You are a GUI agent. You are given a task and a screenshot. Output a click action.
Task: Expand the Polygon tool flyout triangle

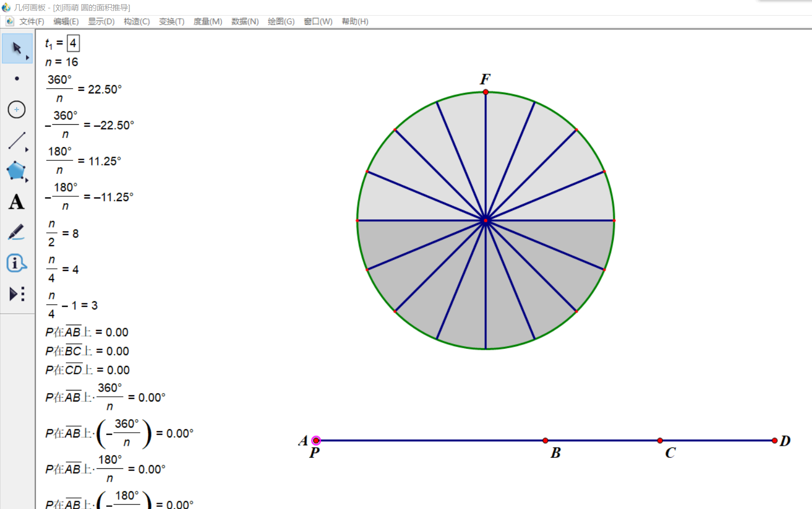(27, 180)
